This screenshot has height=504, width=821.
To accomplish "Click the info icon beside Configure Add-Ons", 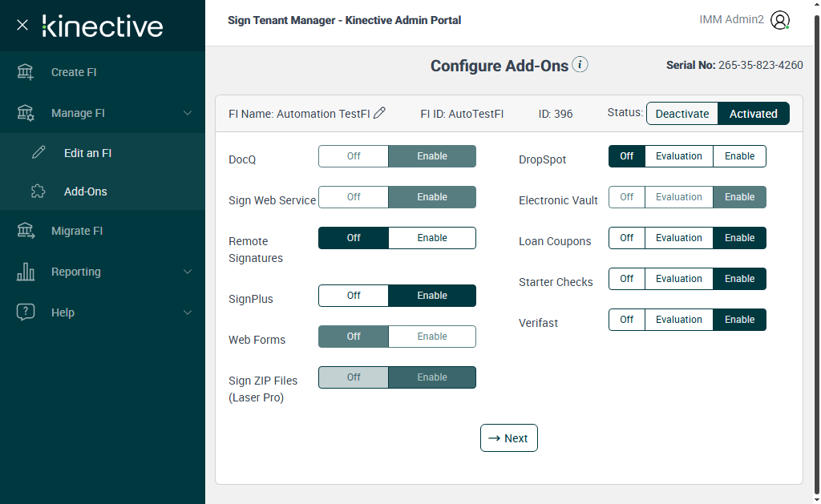I will coord(580,64).
